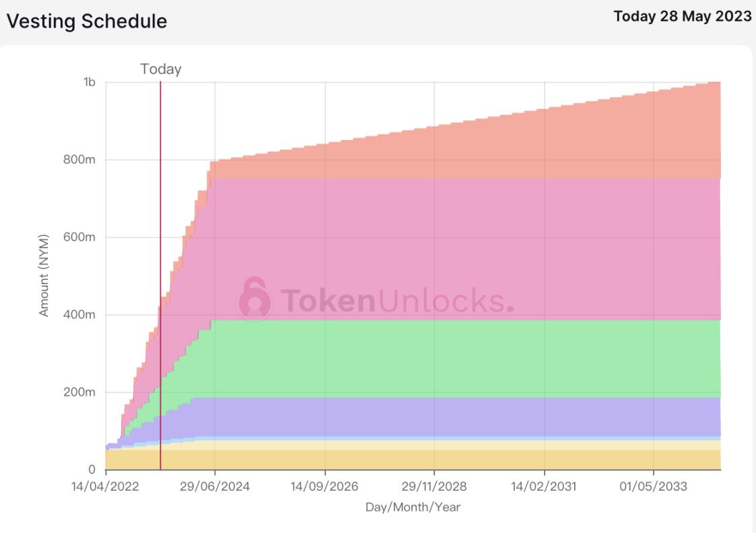
Task: Click the purple band in the chart
Action: [x=471, y=416]
